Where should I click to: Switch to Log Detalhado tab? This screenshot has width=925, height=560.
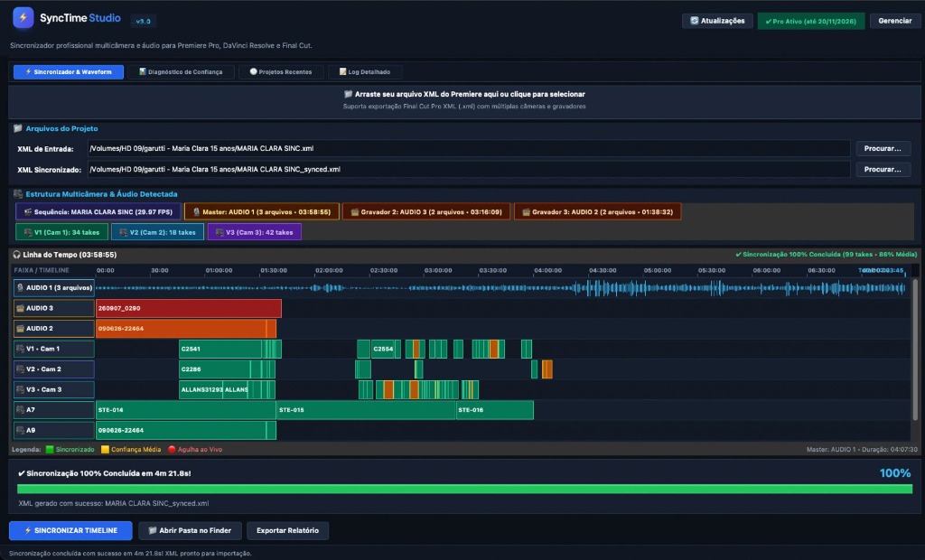pos(365,72)
